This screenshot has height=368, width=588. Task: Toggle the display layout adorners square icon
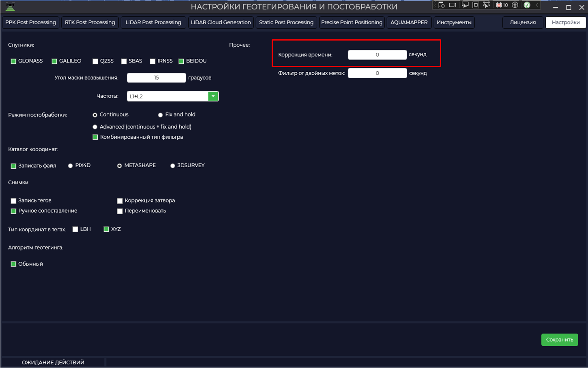point(476,5)
